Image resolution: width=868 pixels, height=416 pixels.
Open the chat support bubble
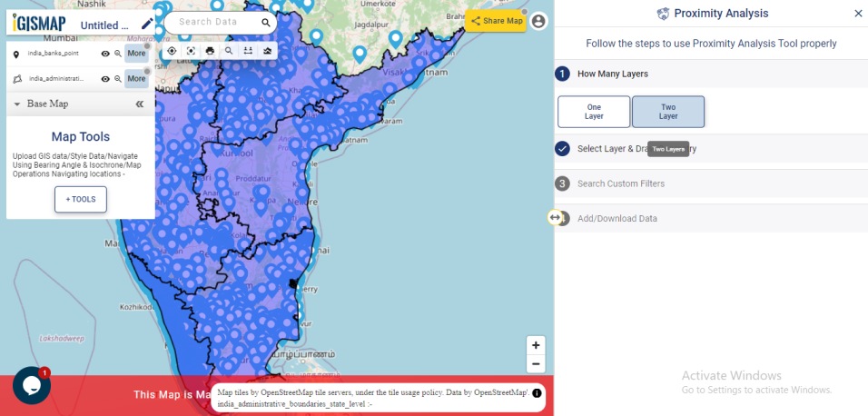pyautogui.click(x=32, y=385)
